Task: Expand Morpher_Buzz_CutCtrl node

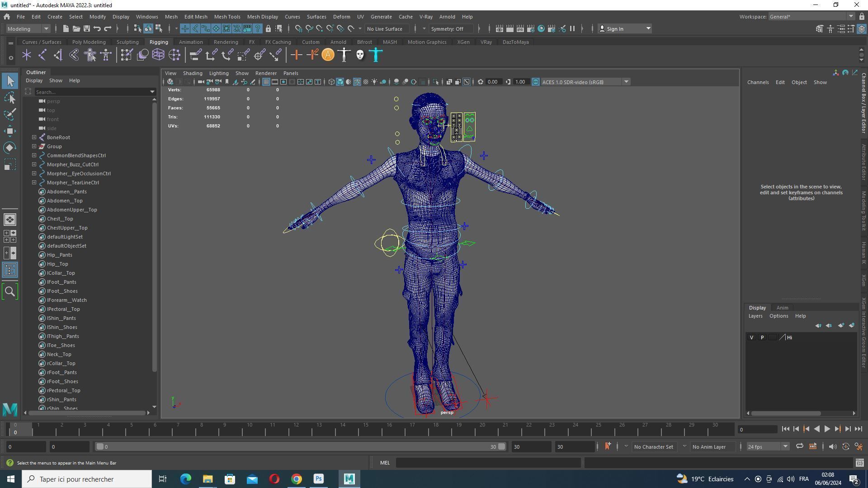Action: click(x=34, y=164)
